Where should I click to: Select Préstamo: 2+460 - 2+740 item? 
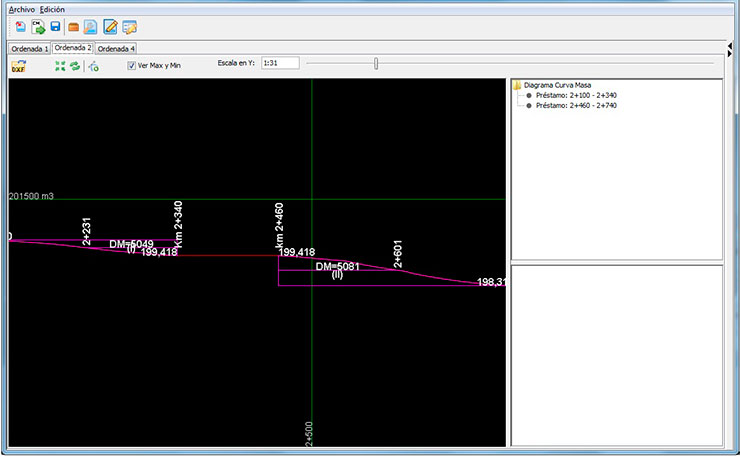[x=576, y=105]
